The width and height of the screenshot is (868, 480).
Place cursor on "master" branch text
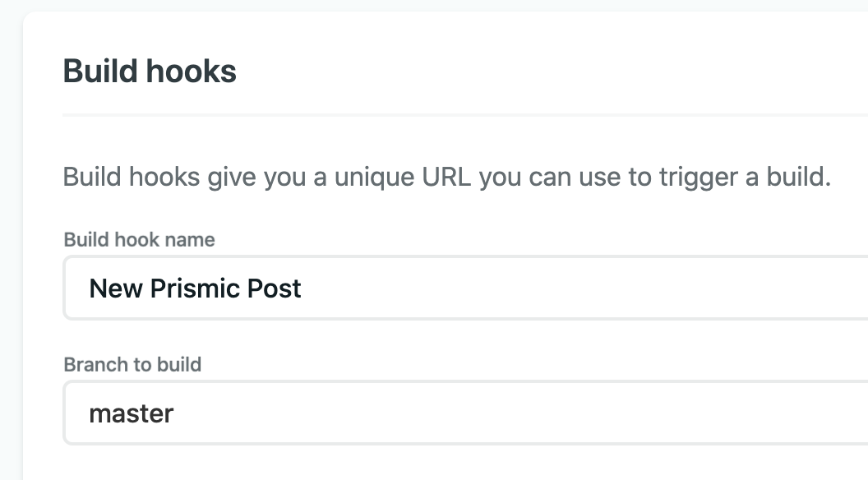pyautogui.click(x=132, y=413)
